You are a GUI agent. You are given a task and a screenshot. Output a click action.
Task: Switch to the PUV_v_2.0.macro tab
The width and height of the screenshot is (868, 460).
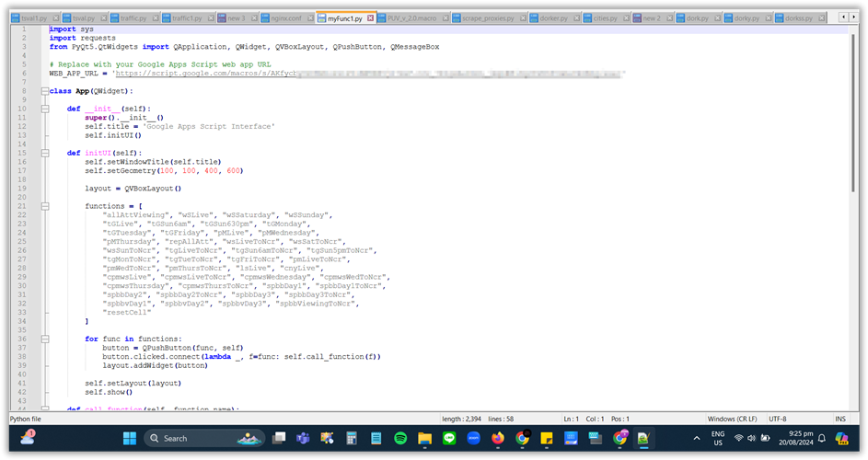[x=411, y=18]
